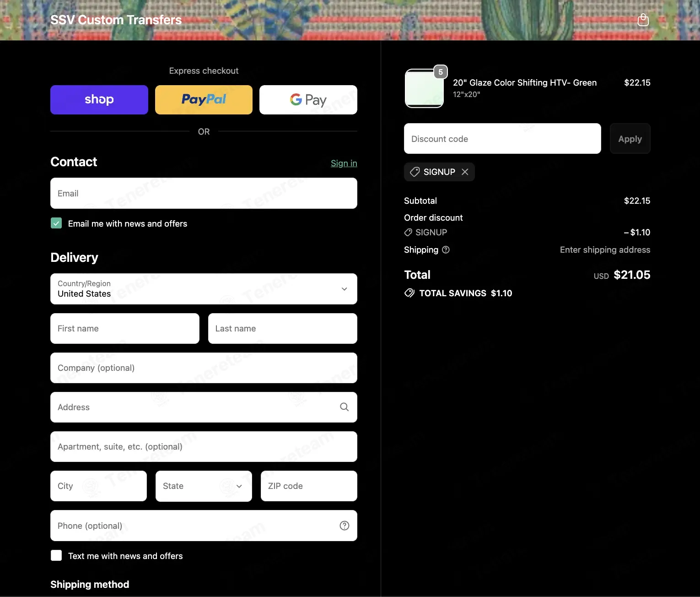Focus the Discount code field
This screenshot has width=700, height=597.
point(502,139)
